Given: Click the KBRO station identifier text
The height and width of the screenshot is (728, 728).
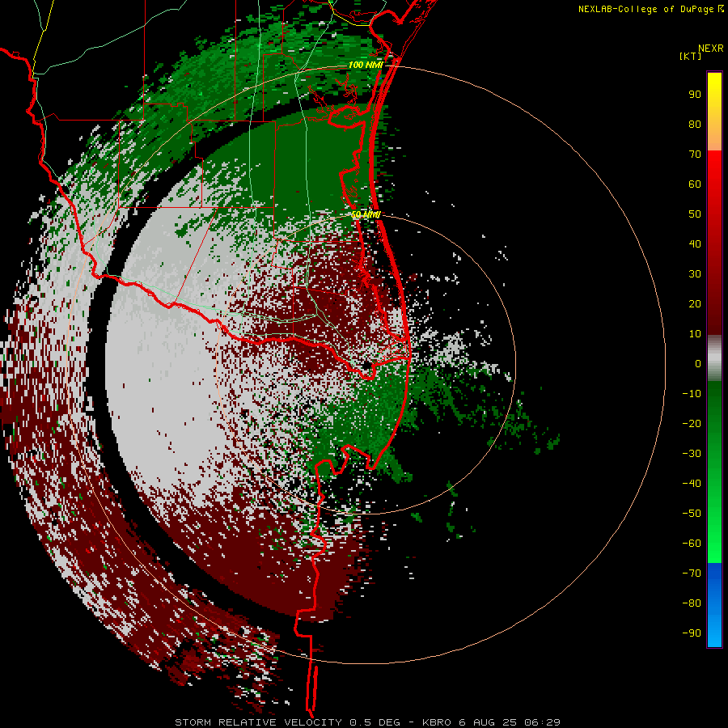Looking at the screenshot, I should pos(437,722).
